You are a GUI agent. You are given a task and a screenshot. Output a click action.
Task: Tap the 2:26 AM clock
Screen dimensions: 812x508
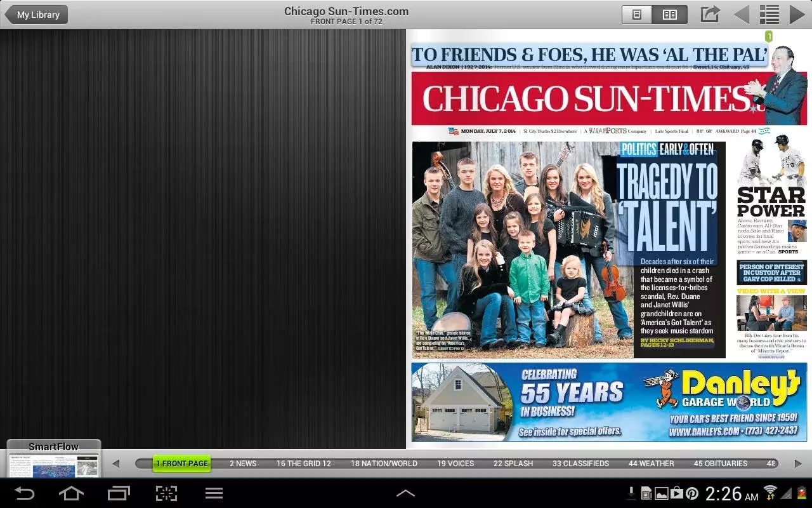point(731,493)
